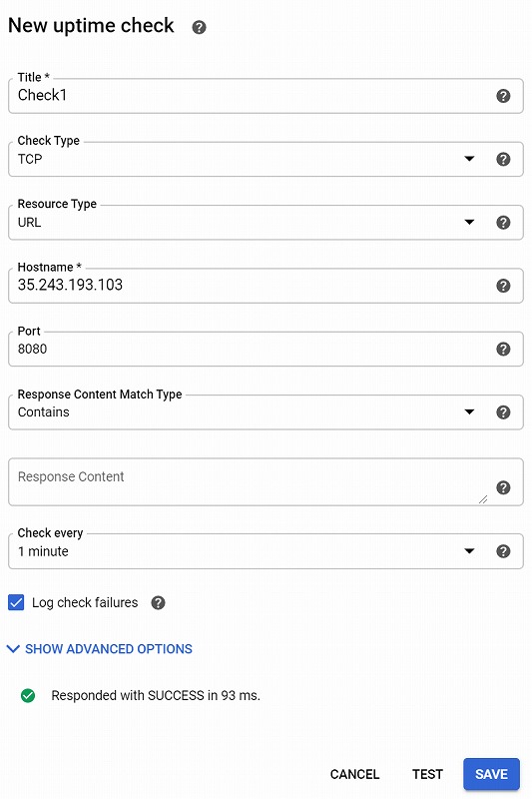Open the Resource Type URL dropdown
The image size is (532, 799).
coord(239,222)
